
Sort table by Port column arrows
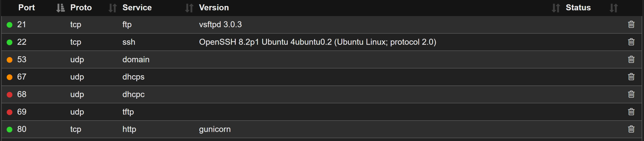click(x=60, y=8)
